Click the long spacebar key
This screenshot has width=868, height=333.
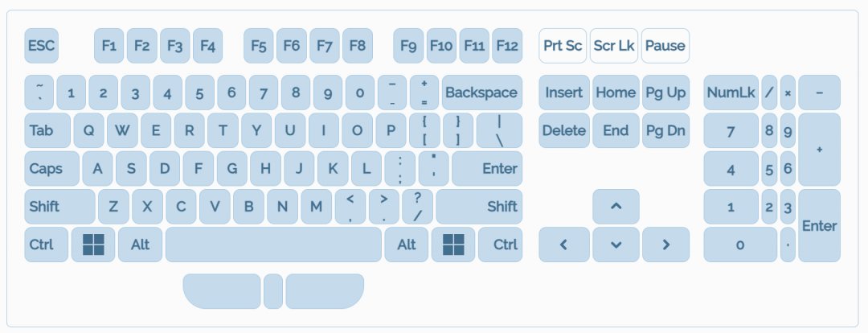click(x=273, y=245)
